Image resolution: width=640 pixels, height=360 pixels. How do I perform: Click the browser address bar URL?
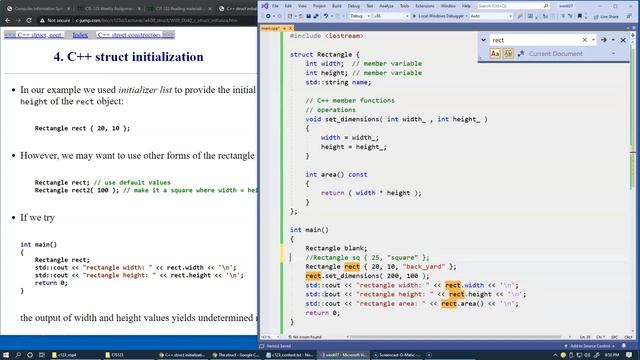pyautogui.click(x=156, y=20)
